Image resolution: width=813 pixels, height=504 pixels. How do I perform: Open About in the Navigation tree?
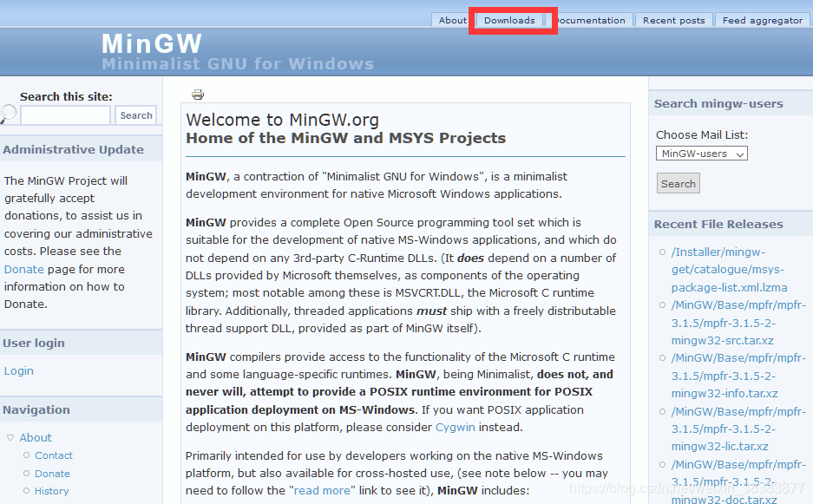pyautogui.click(x=36, y=437)
